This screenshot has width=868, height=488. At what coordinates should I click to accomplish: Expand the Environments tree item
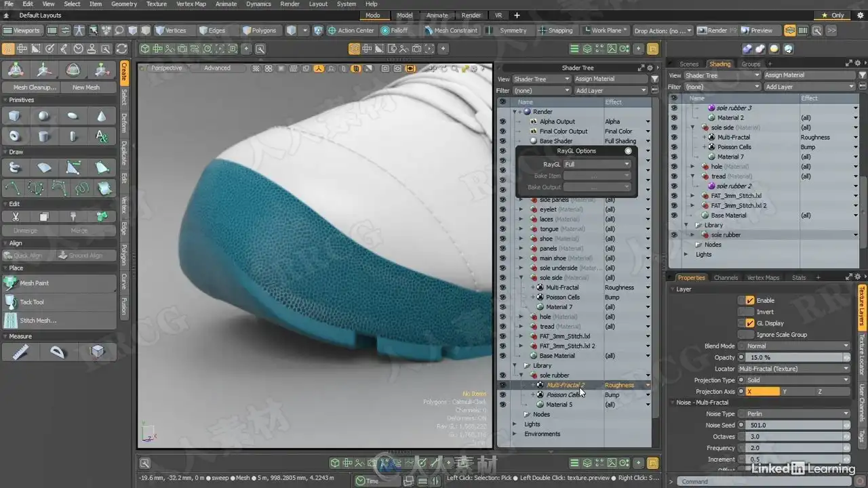click(515, 434)
